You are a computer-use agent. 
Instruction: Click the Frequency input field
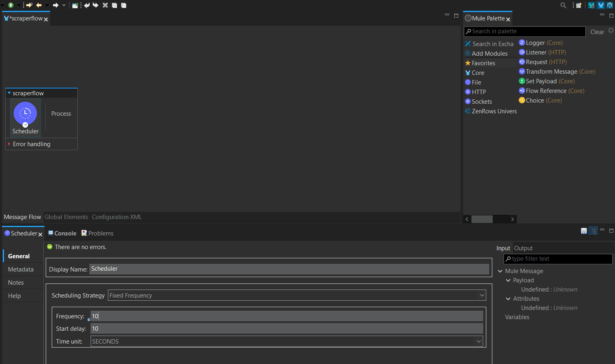(287, 316)
